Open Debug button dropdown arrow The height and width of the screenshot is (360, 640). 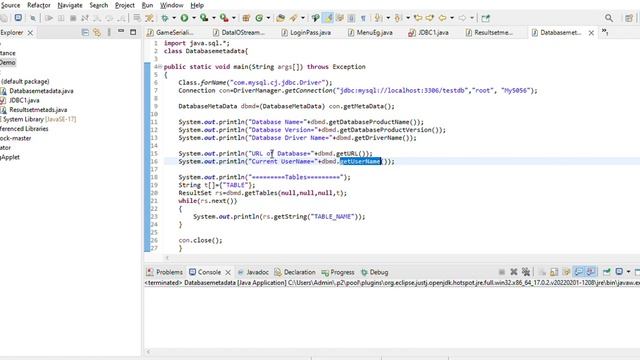coord(174,18)
